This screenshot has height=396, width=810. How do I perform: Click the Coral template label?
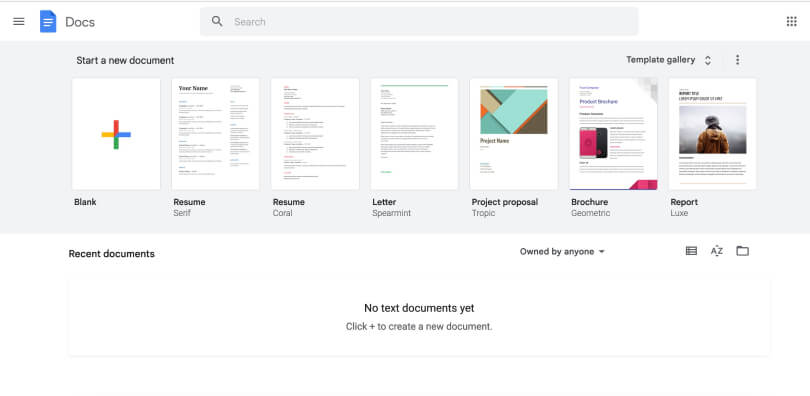pyautogui.click(x=283, y=213)
